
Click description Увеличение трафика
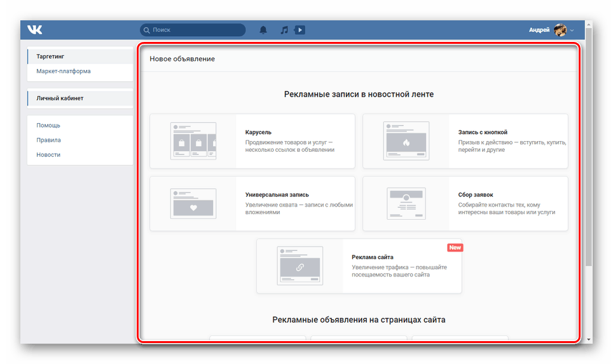point(399,271)
